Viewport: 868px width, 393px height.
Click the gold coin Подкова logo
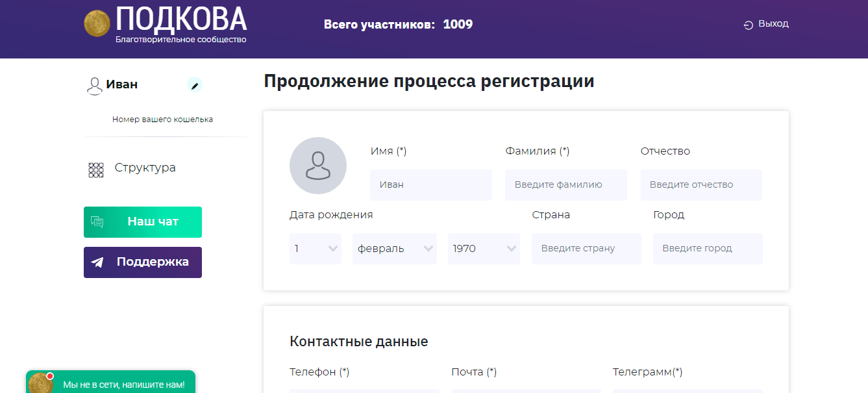97,23
